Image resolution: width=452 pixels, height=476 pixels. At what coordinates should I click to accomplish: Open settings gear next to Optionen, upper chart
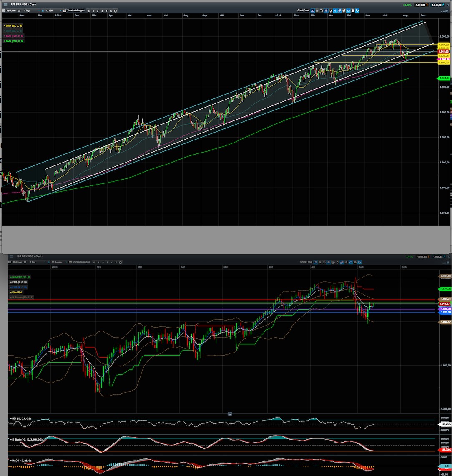click(x=19, y=10)
